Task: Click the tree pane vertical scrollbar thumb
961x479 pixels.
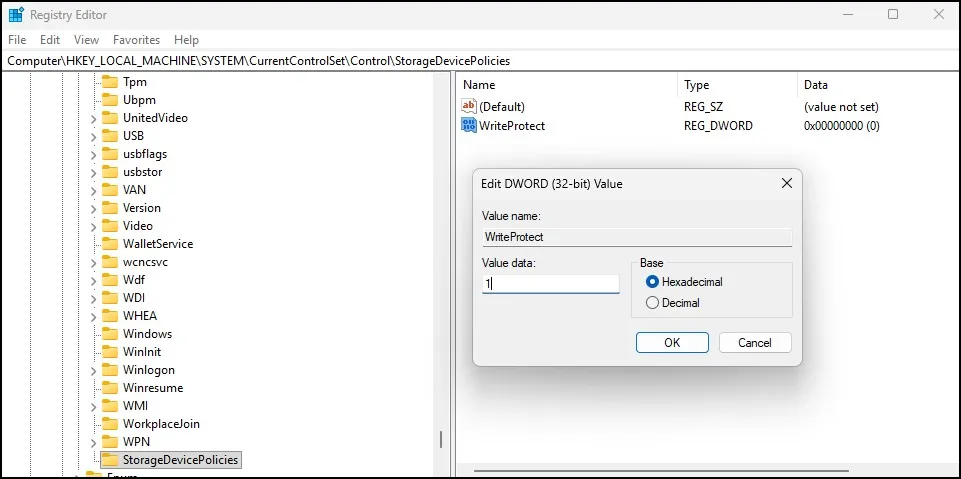Action: click(441, 439)
